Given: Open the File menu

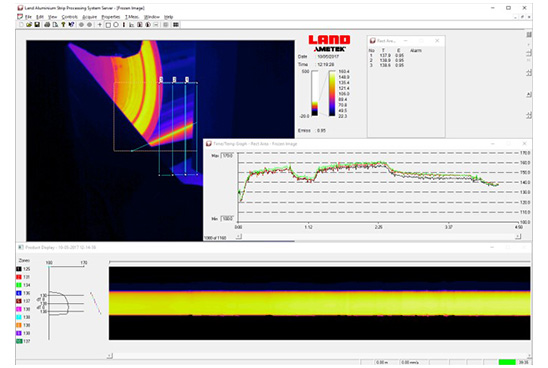Looking at the screenshot, I should pyautogui.click(x=28, y=17).
